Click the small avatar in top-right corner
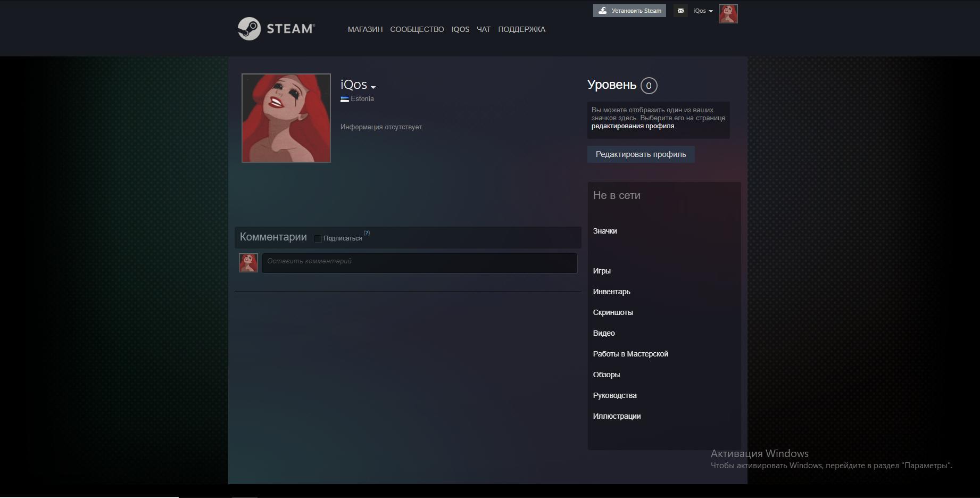Viewport: 980px width, 498px height. [728, 14]
